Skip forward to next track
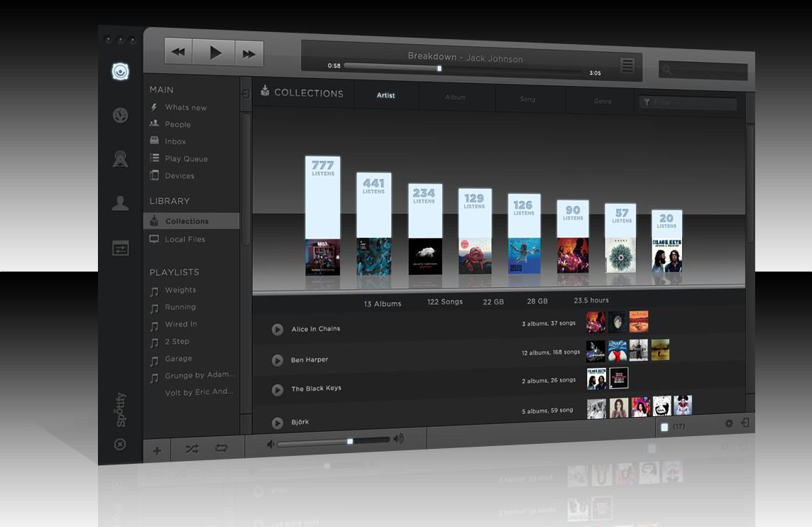The height and width of the screenshot is (527, 812). click(x=249, y=54)
